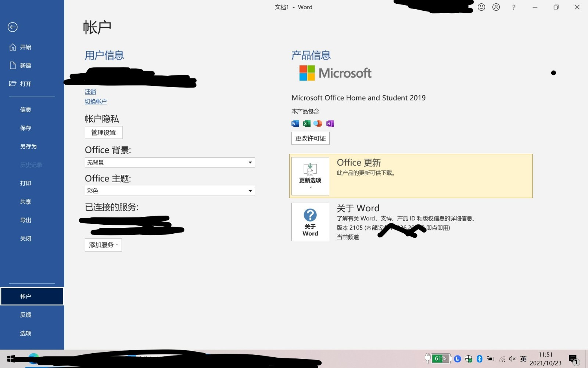Click the OneNote product icon

[330, 124]
